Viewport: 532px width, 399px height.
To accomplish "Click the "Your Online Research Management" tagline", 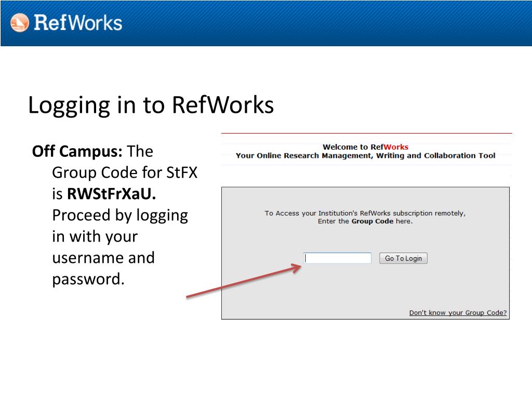I will click(365, 155).
